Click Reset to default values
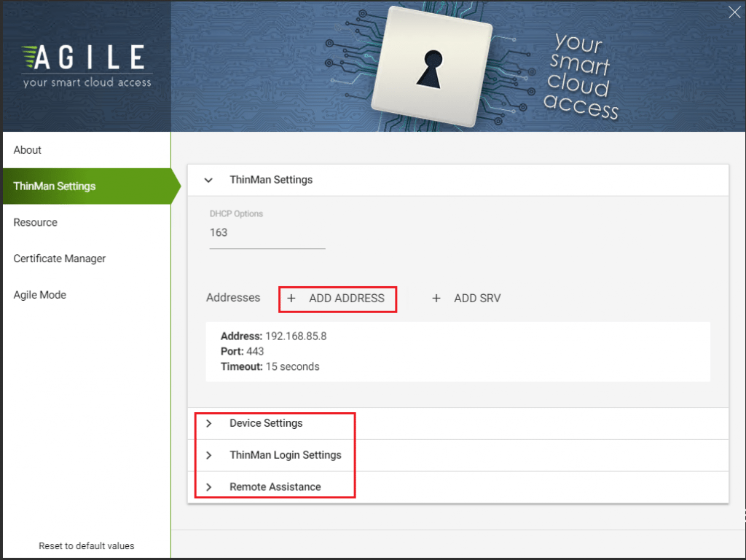This screenshot has height=560, width=746. (x=87, y=545)
